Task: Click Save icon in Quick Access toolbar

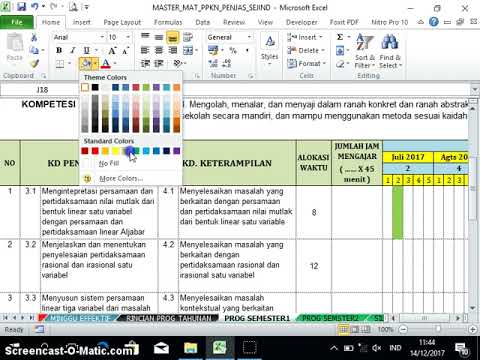Action: pyautogui.click(x=21, y=7)
